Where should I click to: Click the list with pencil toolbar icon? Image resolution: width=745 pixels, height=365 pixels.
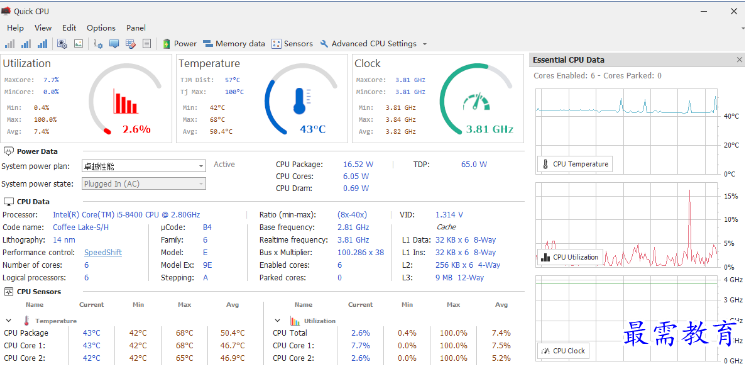(130, 44)
